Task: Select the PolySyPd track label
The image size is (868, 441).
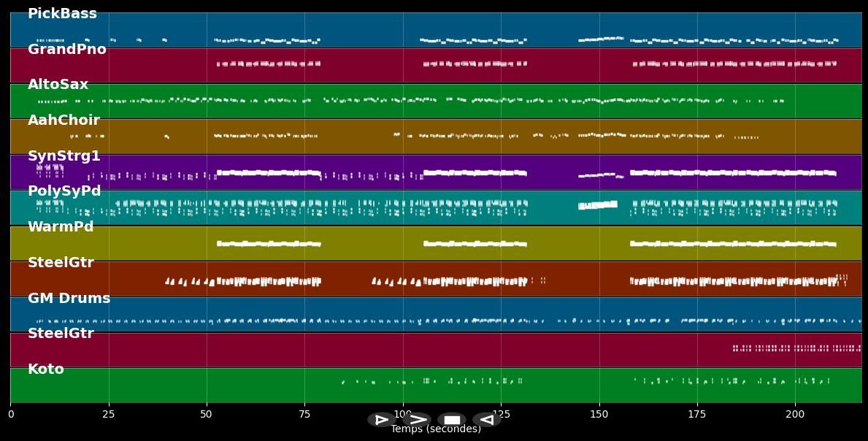Action: pos(64,191)
